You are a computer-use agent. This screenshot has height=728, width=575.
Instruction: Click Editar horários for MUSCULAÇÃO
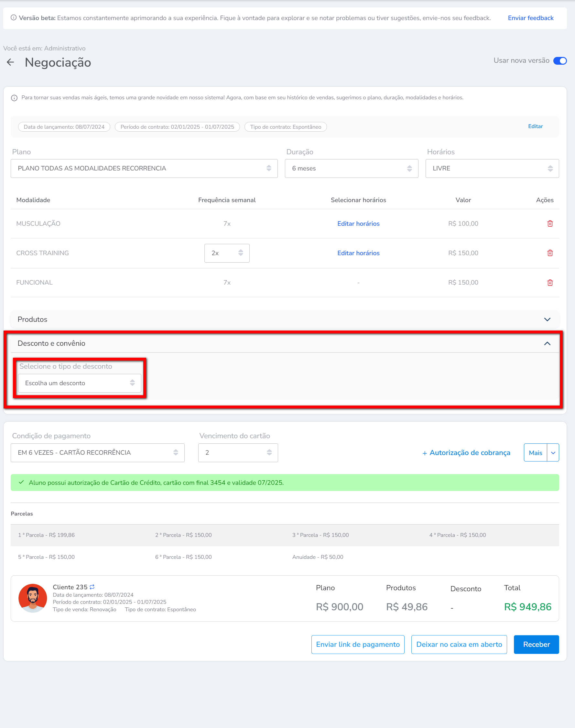coord(358,223)
